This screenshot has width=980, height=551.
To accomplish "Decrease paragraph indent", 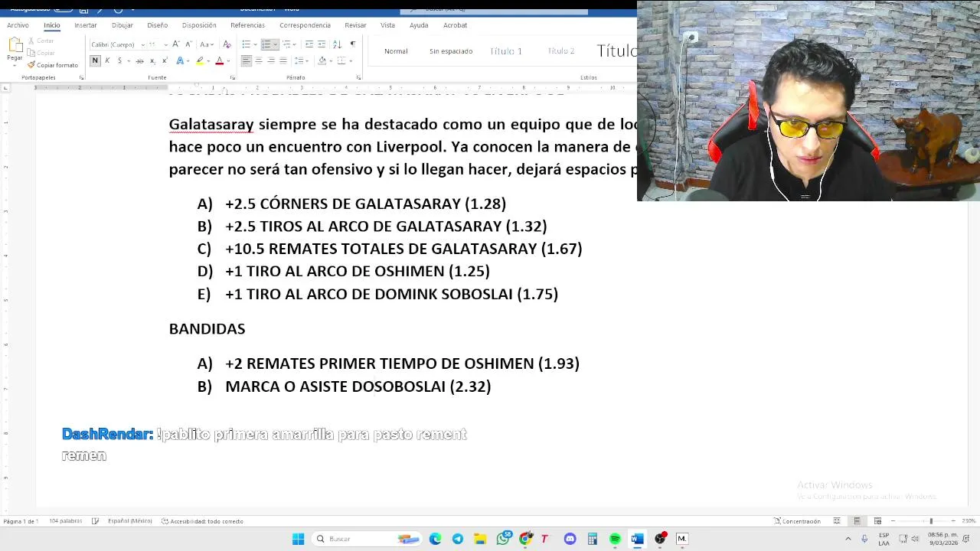I will point(309,44).
